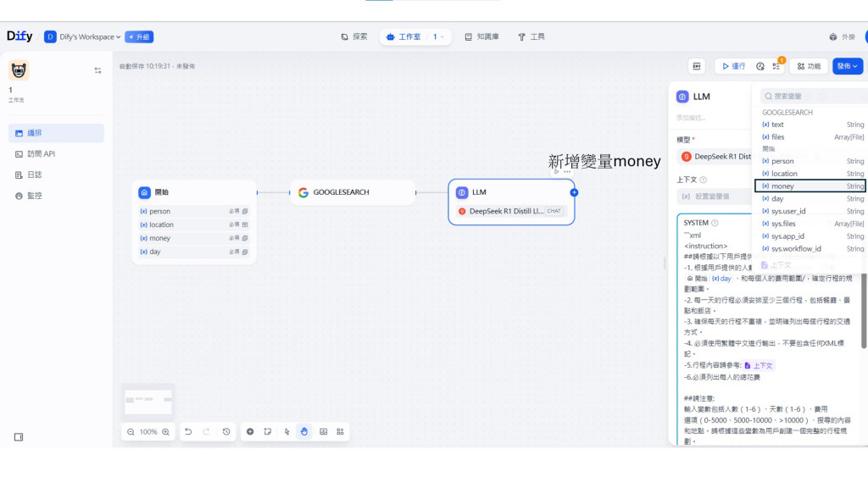The width and height of the screenshot is (868, 488).
Task: Choose the text variable under GOOGLESEARCH
Action: pyautogui.click(x=811, y=125)
